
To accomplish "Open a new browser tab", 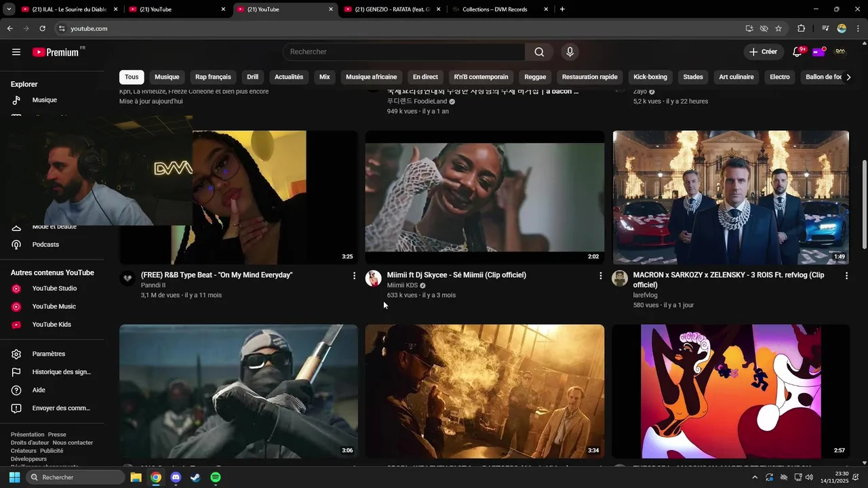I will pyautogui.click(x=562, y=9).
